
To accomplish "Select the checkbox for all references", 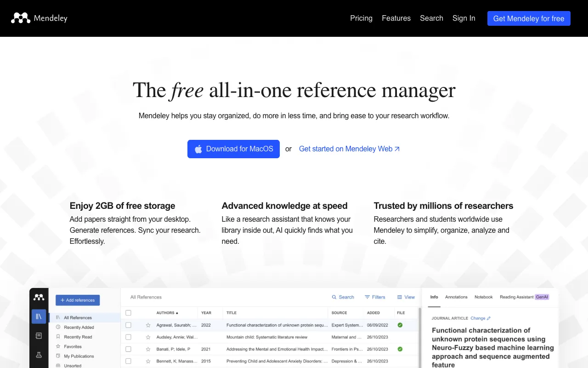I will [x=128, y=313].
